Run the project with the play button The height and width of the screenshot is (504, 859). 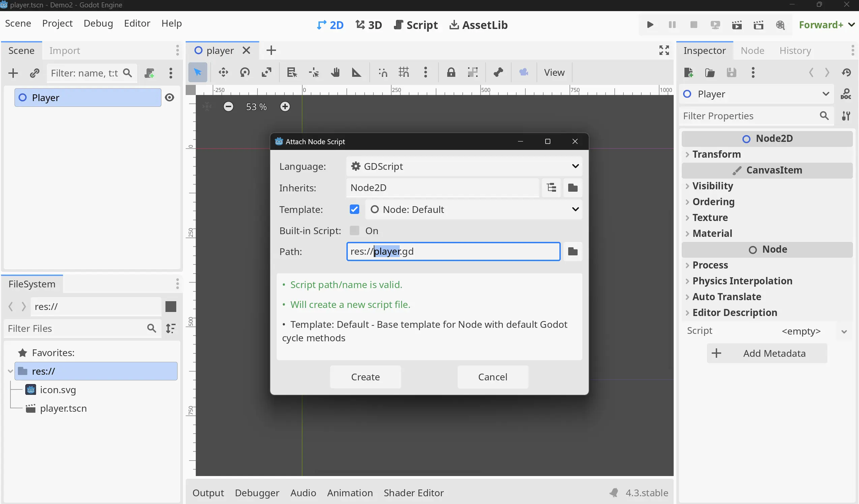(650, 25)
